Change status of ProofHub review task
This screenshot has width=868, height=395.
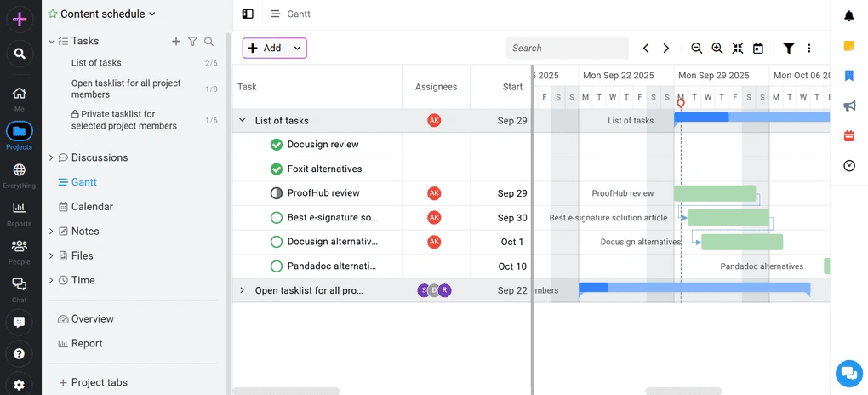[x=277, y=193]
